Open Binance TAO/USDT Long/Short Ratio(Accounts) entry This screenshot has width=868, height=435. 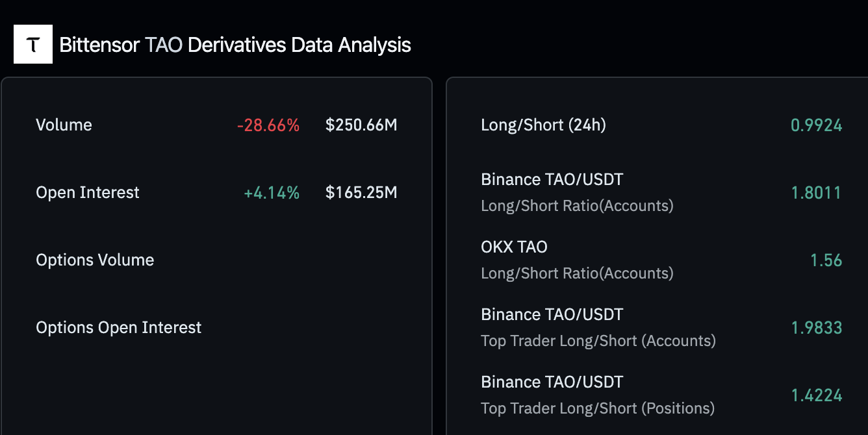pyautogui.click(x=577, y=192)
